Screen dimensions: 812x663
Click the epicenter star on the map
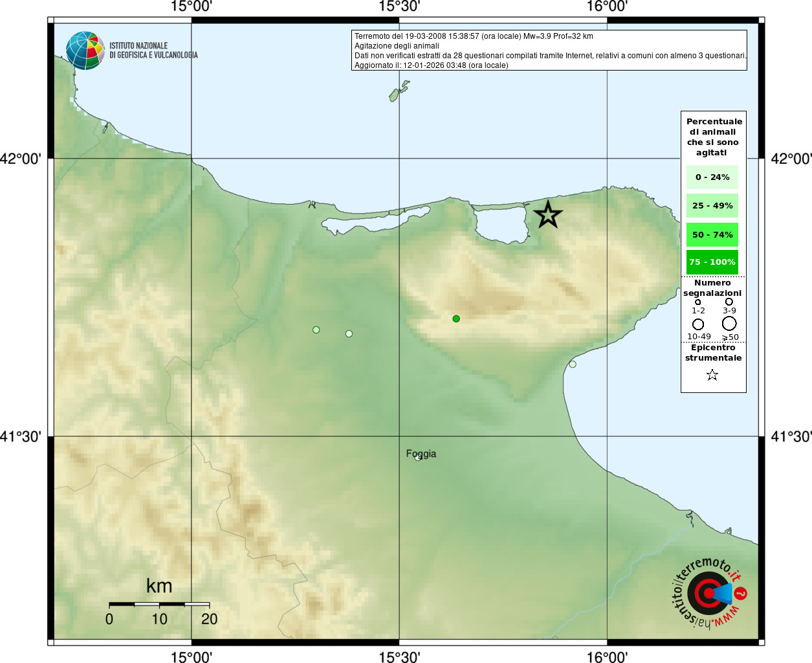coord(548,214)
